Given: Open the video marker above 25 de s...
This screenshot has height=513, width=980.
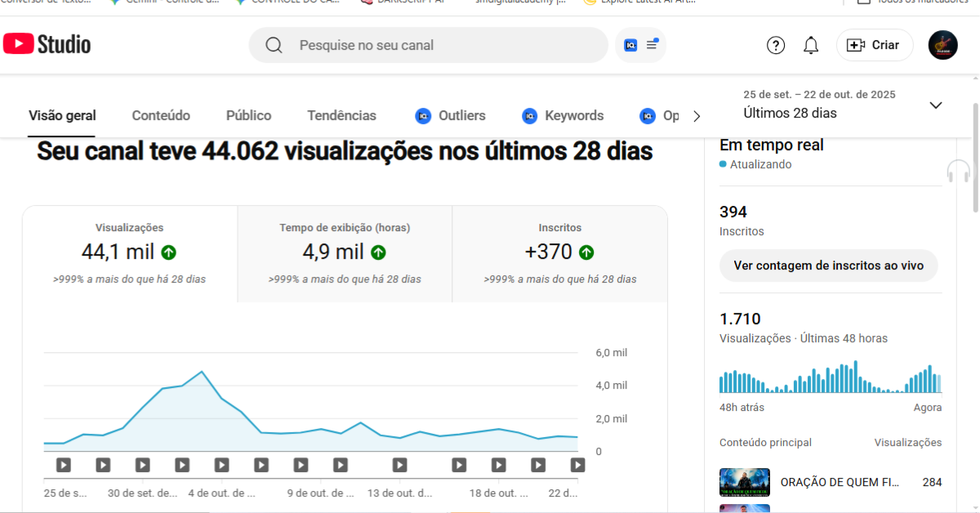Looking at the screenshot, I should point(64,465).
